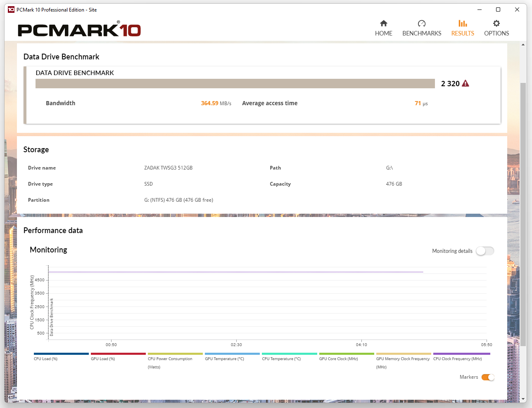The height and width of the screenshot is (408, 532).
Task: Click the house icon above HOME
Action: pos(384,24)
